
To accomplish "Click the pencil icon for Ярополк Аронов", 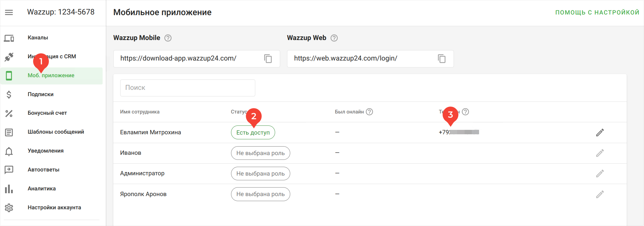I will tap(600, 194).
